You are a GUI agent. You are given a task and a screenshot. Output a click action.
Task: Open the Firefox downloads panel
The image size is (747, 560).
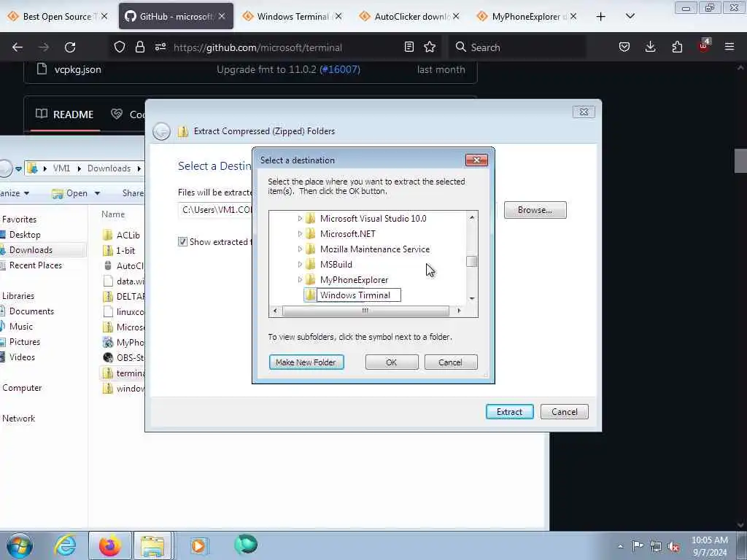tap(650, 47)
